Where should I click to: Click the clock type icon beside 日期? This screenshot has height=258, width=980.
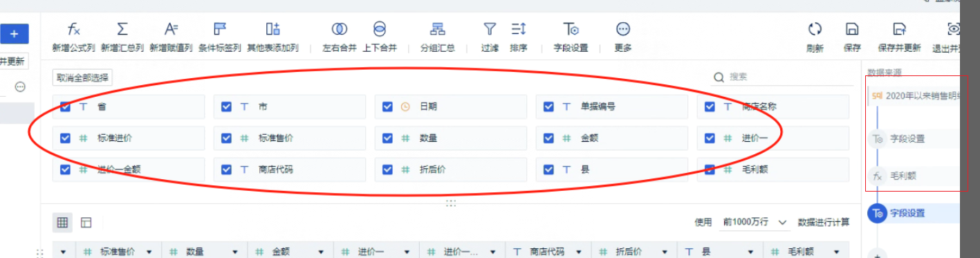(406, 107)
